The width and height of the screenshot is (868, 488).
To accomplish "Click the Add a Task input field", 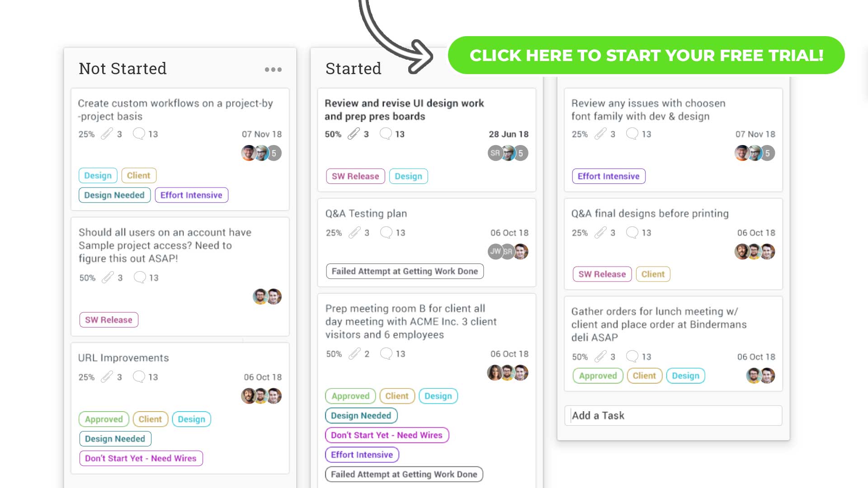I will pos(672,415).
